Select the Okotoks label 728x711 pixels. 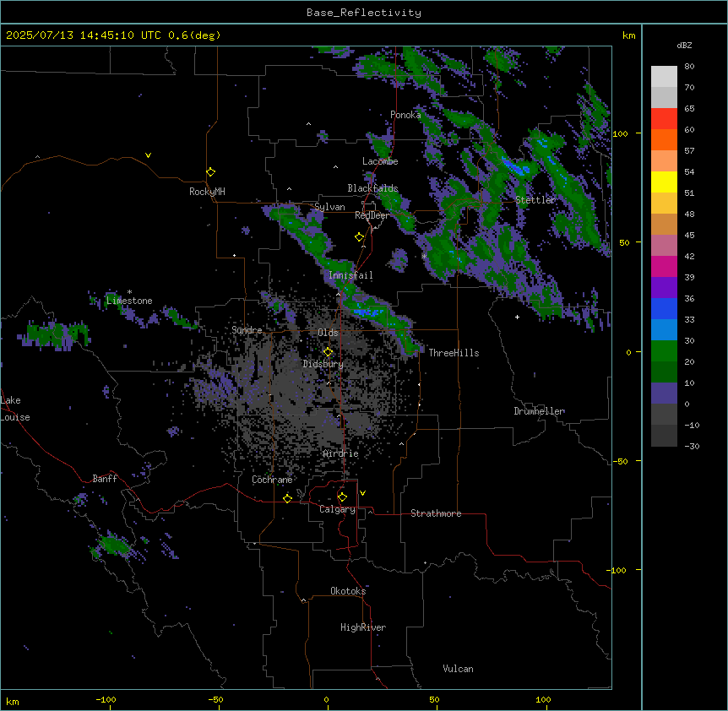(x=348, y=591)
